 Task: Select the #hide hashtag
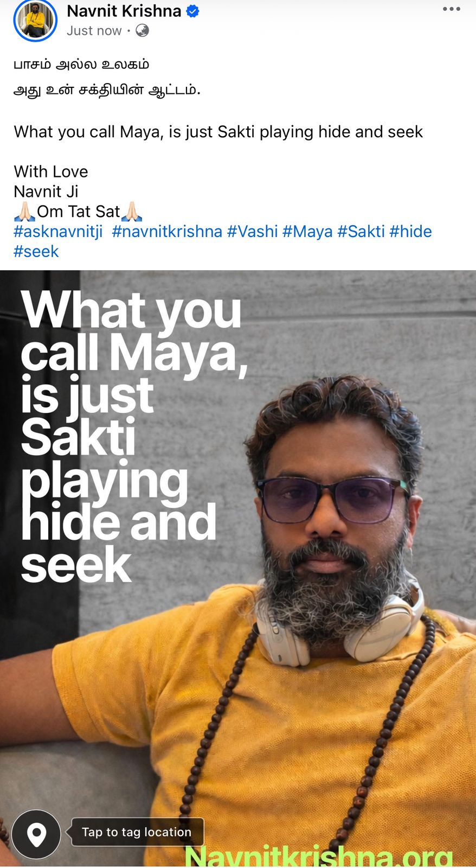[x=410, y=232]
